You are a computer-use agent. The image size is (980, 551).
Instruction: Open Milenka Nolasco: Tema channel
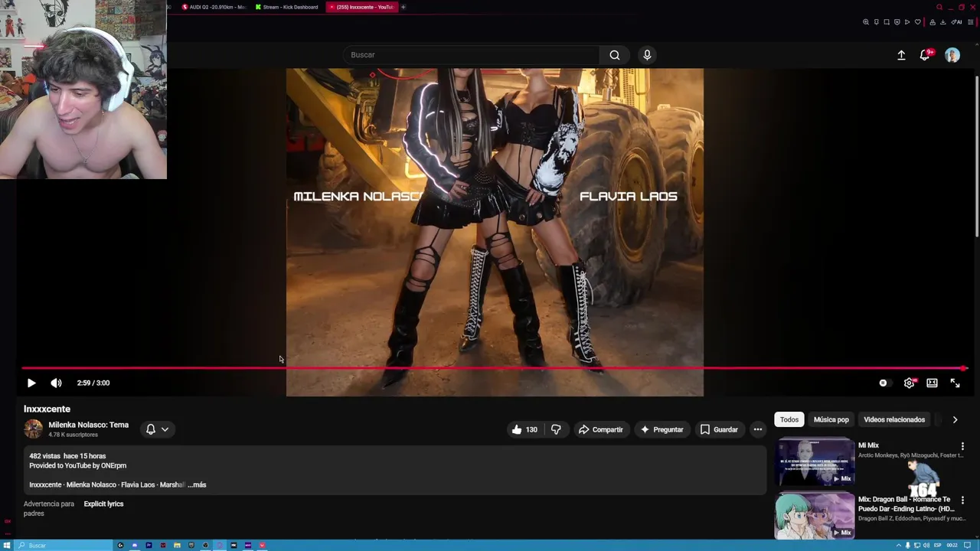point(88,425)
